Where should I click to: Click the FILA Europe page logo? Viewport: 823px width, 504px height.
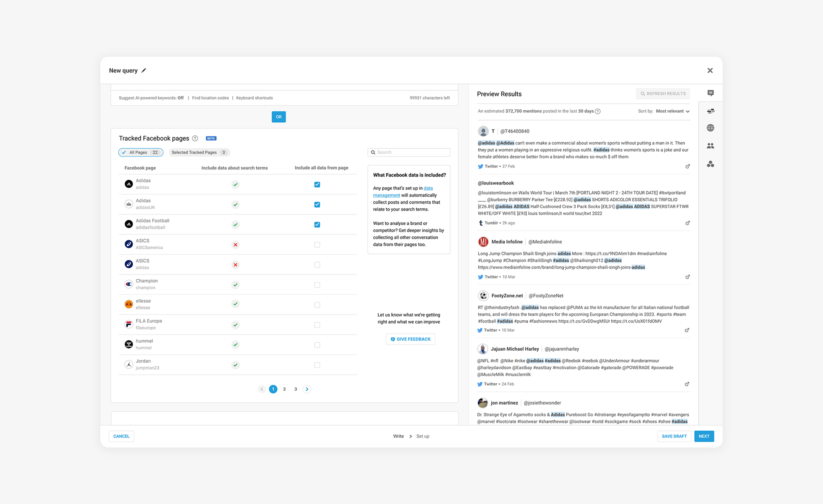coord(129,324)
